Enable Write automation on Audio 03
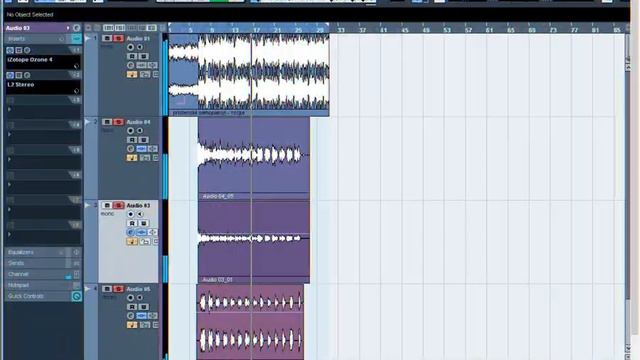 tap(143, 223)
